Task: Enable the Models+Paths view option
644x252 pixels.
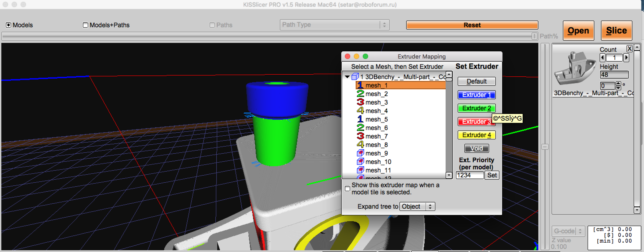Action: (x=86, y=25)
